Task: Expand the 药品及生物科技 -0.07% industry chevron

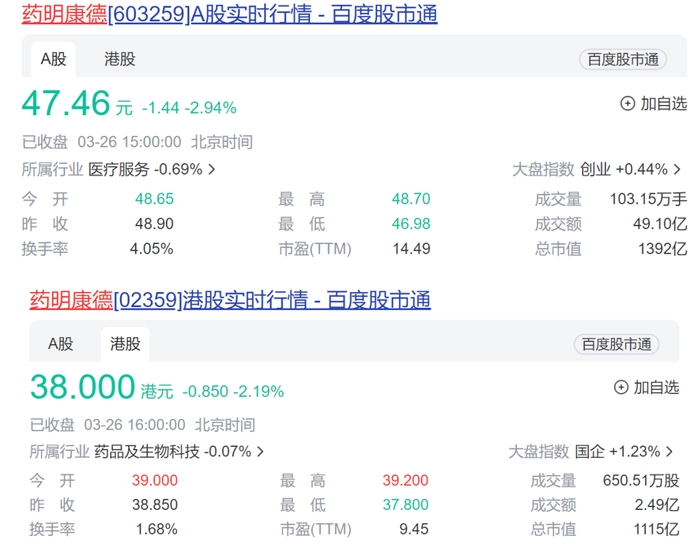Action: 261,452
